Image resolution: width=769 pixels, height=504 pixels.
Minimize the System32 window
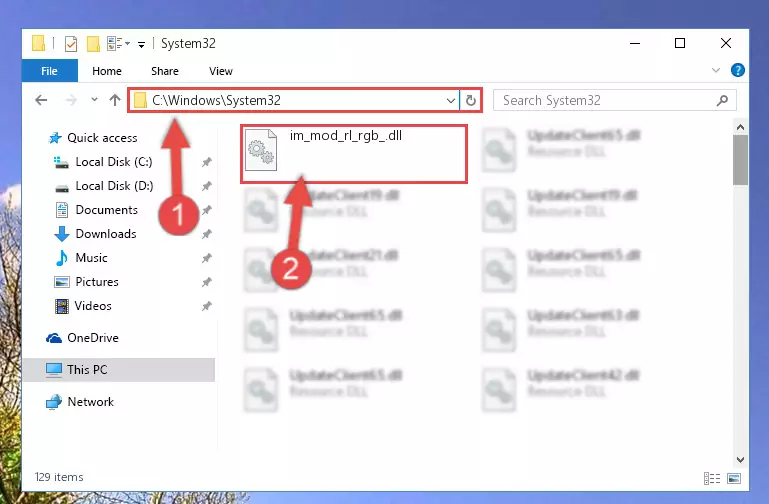(635, 43)
